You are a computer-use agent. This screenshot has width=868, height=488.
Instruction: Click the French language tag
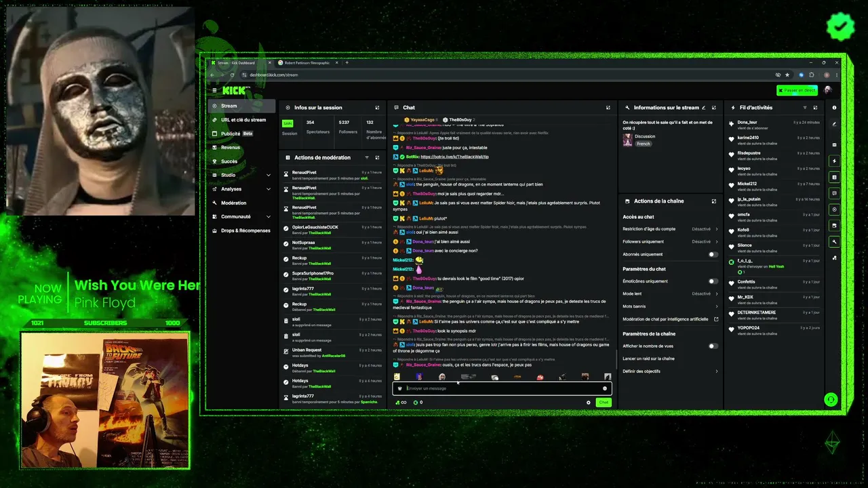[643, 144]
